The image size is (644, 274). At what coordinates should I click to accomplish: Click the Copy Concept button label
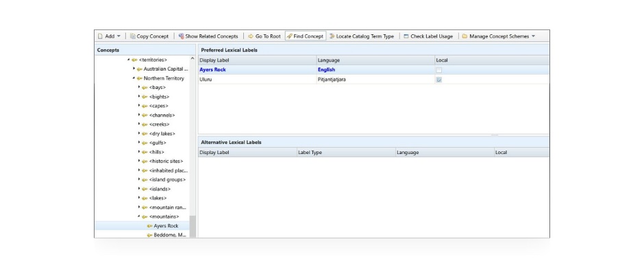tap(153, 36)
